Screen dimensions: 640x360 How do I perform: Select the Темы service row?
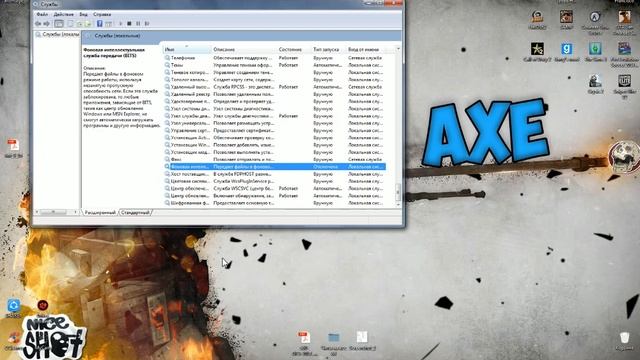[274, 65]
